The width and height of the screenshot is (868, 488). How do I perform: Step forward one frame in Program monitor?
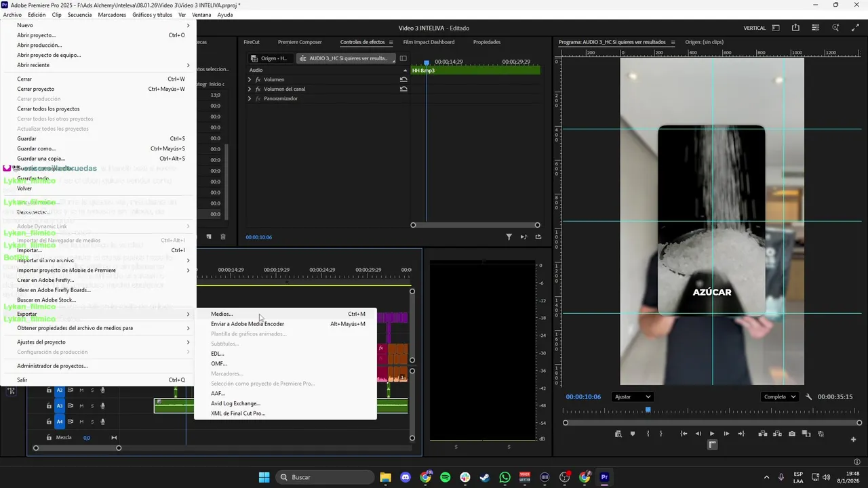(726, 434)
